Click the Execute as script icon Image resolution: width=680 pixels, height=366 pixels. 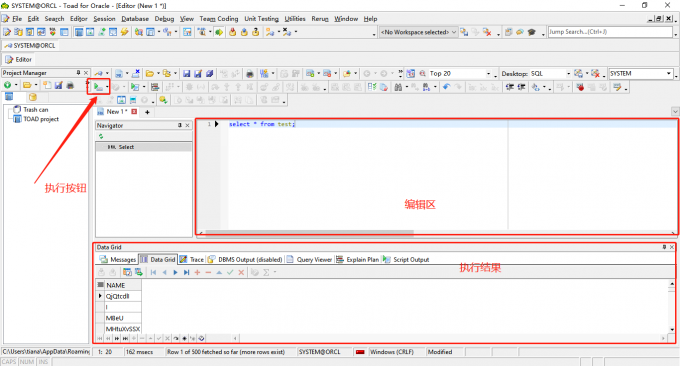(x=135, y=87)
